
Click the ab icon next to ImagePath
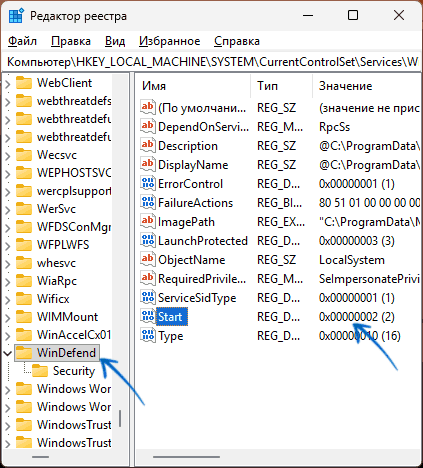[148, 222]
